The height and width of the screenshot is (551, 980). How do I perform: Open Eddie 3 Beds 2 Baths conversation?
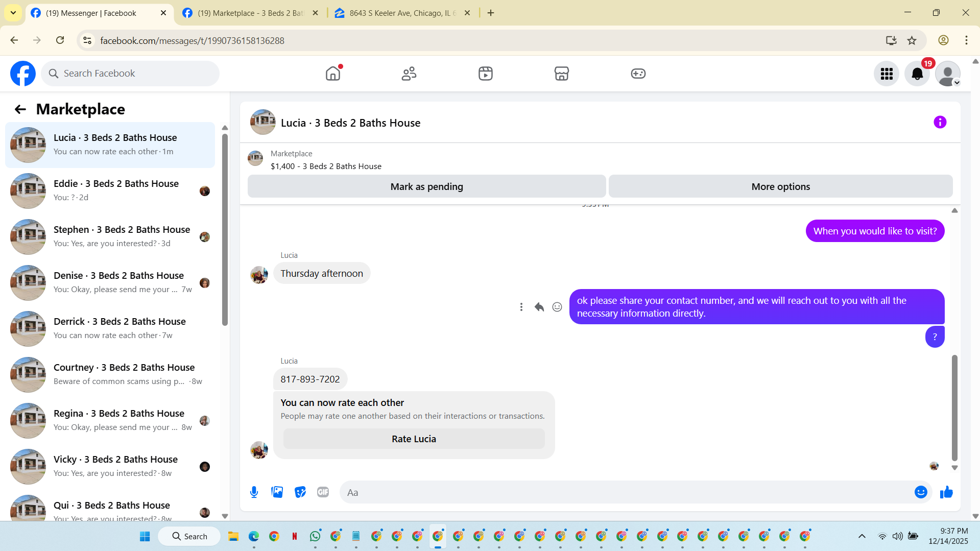[110, 191]
